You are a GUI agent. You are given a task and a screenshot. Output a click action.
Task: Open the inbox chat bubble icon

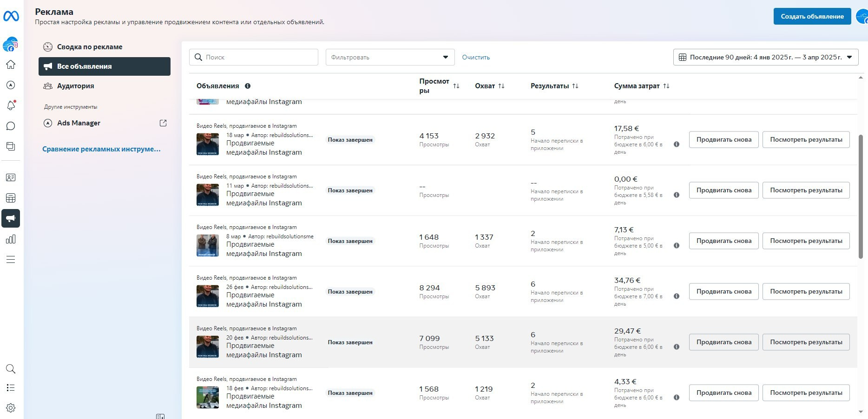click(x=11, y=126)
